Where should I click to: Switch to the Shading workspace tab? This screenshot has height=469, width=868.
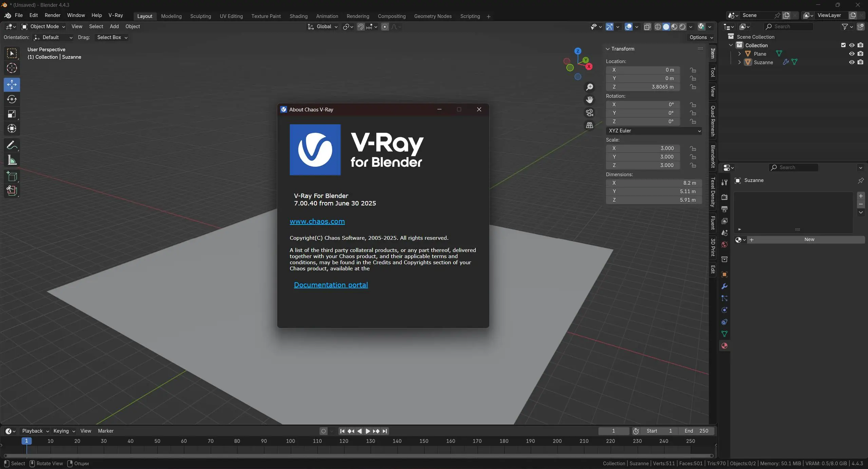pyautogui.click(x=298, y=16)
